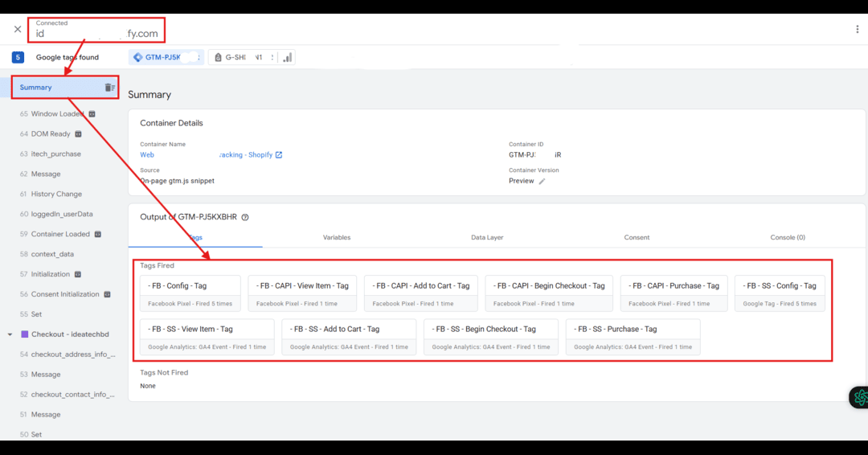Switch to the Consent tab
Screen dimensions: 868x455
click(x=637, y=237)
